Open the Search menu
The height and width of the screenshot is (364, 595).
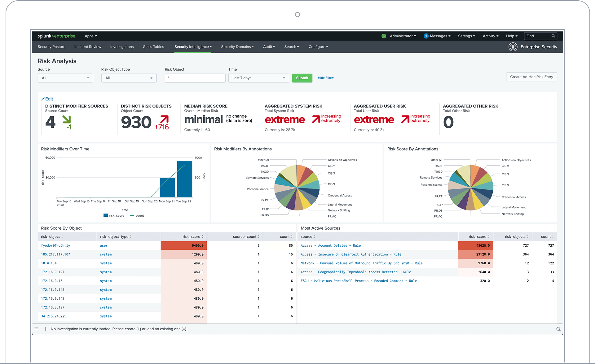pyautogui.click(x=292, y=47)
